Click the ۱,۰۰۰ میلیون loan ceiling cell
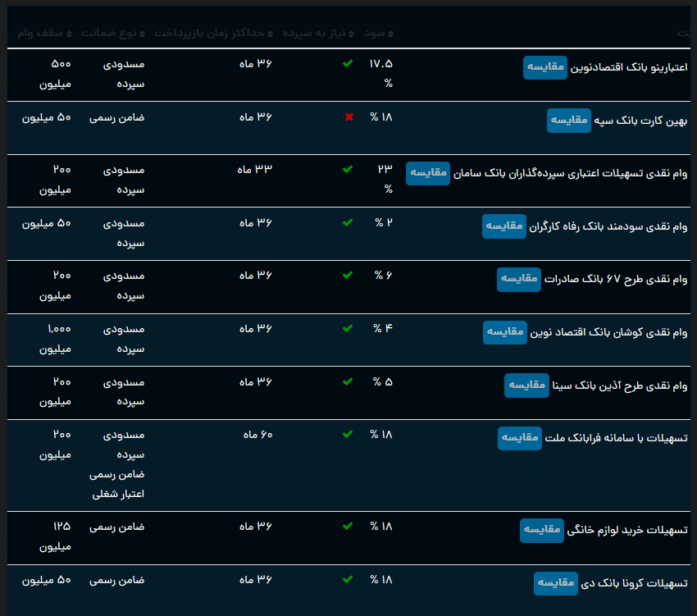The height and width of the screenshot is (616, 697). click(x=55, y=339)
